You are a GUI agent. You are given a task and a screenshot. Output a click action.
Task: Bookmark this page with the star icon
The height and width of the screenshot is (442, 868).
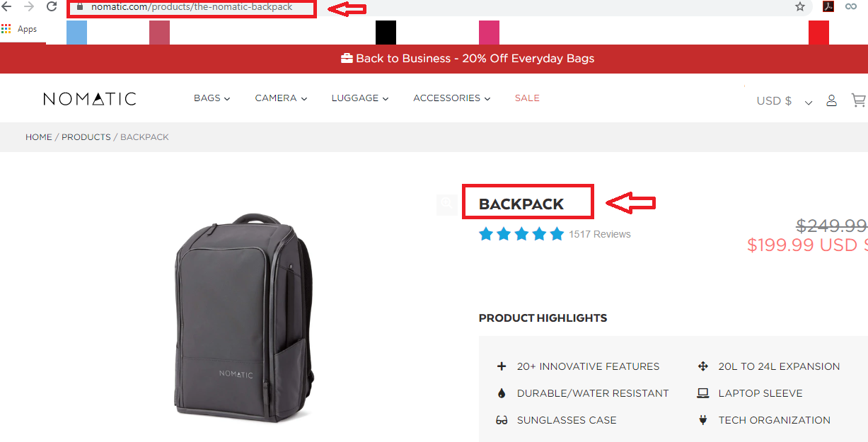point(800,6)
